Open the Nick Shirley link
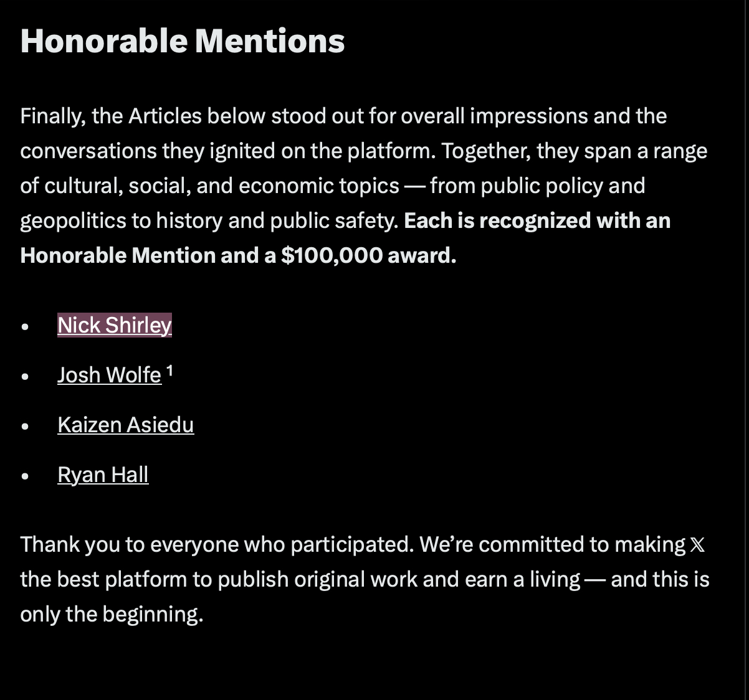 tap(114, 325)
